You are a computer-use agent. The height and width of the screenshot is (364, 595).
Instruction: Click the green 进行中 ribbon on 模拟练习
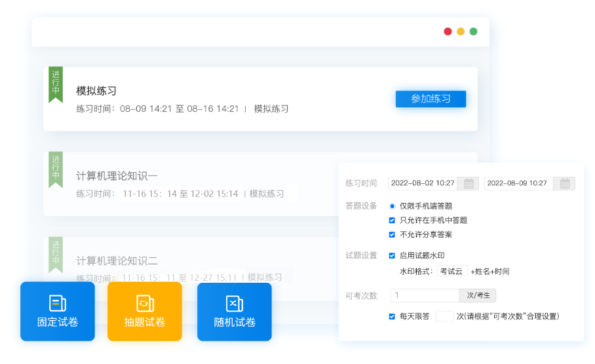click(56, 84)
